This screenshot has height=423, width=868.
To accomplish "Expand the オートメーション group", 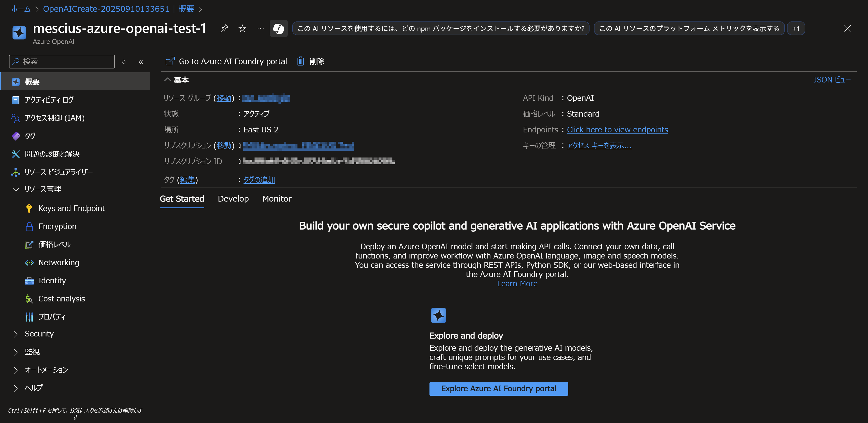I will [16, 370].
